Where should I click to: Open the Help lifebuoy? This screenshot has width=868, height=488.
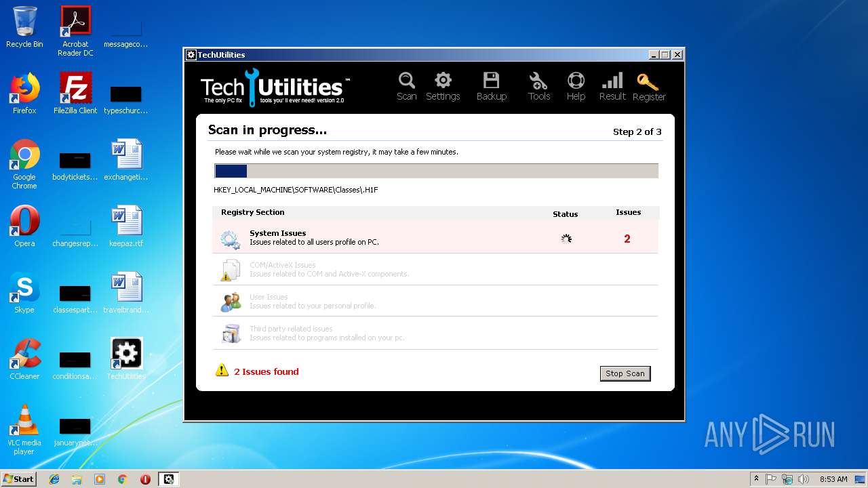click(x=576, y=87)
